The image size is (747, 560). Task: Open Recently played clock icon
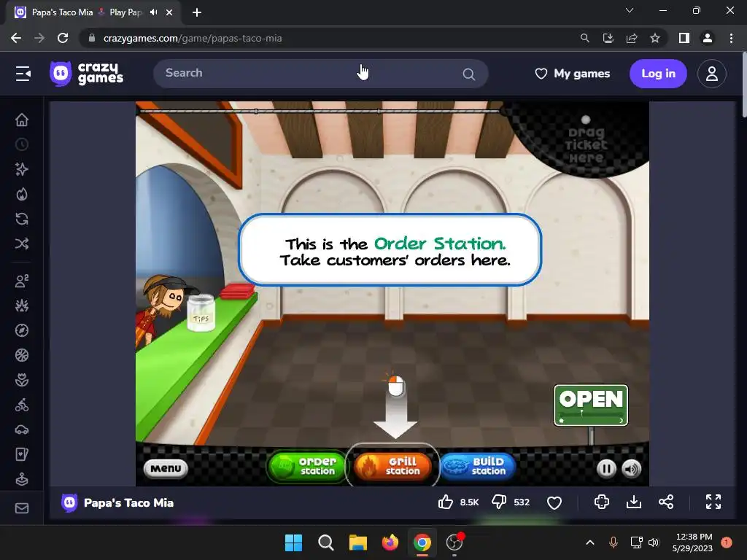[22, 144]
